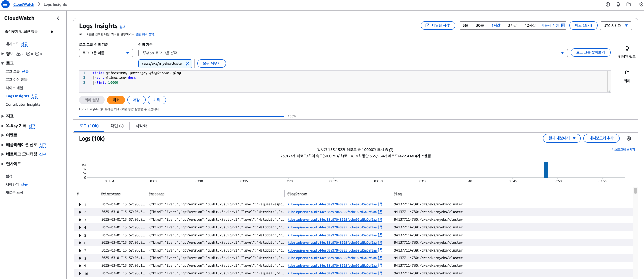Open the services hamburger menu
Viewport: 644px width, 279px height.
(x=5, y=4)
